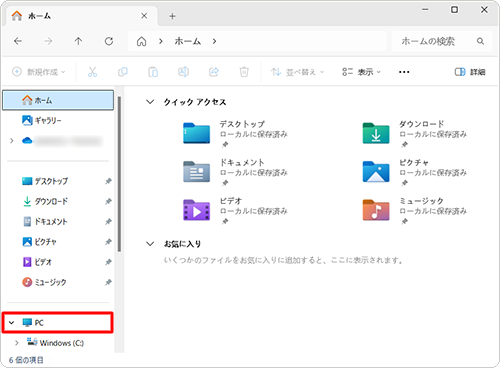
Task: Click the Back arrow in navigation bar
Action: [18, 41]
